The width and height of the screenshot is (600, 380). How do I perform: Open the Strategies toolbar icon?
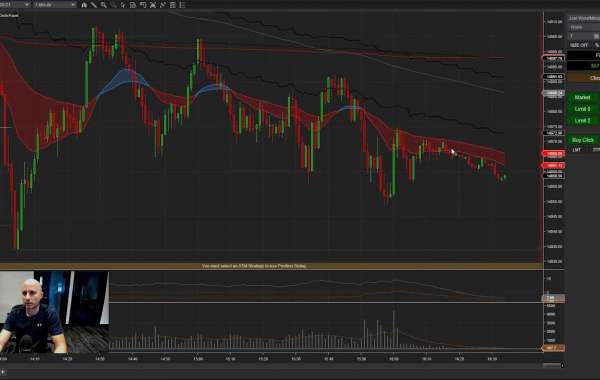[163, 5]
